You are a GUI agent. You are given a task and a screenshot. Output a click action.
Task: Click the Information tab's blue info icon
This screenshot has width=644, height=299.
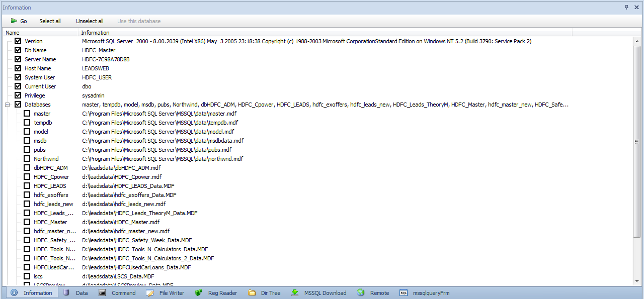coord(14,293)
